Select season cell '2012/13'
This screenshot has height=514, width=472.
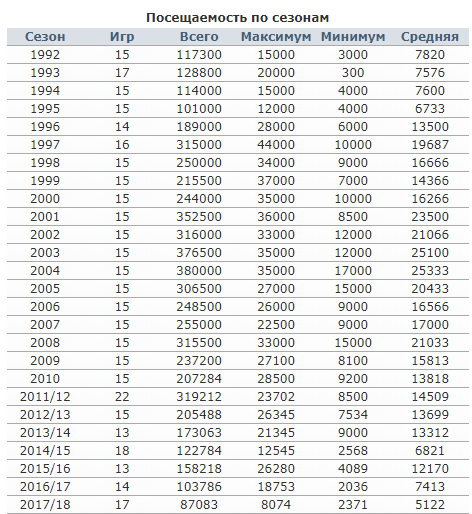(x=45, y=415)
